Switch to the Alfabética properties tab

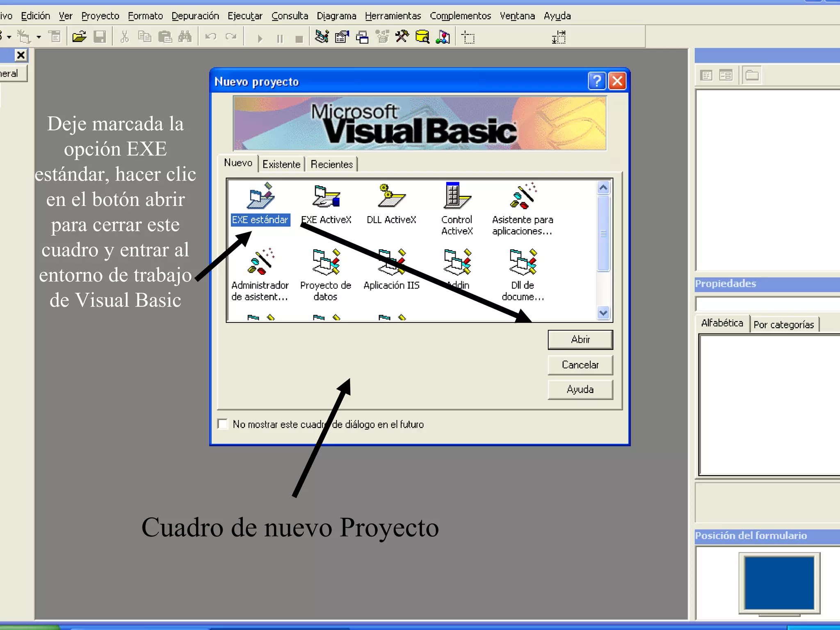(x=722, y=323)
